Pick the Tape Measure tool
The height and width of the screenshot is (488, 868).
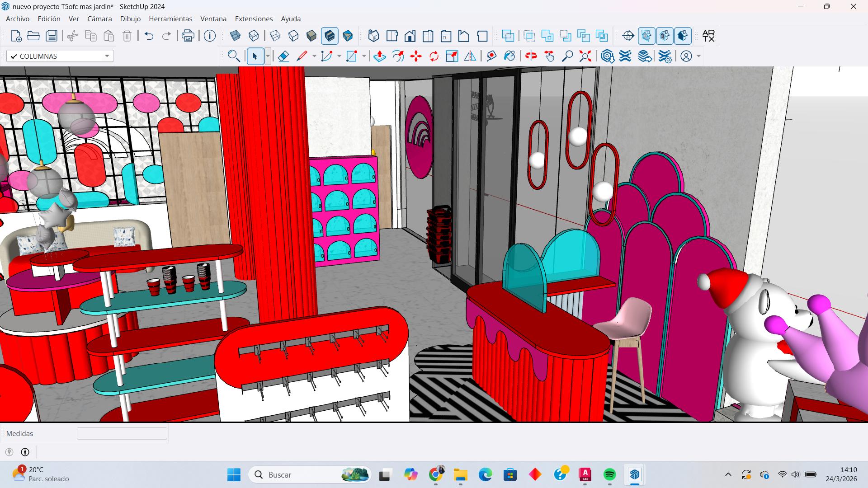(x=491, y=56)
